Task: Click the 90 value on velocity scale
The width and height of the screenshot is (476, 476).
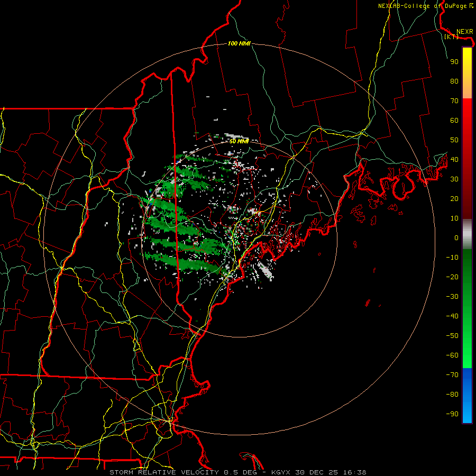Action: (454, 62)
